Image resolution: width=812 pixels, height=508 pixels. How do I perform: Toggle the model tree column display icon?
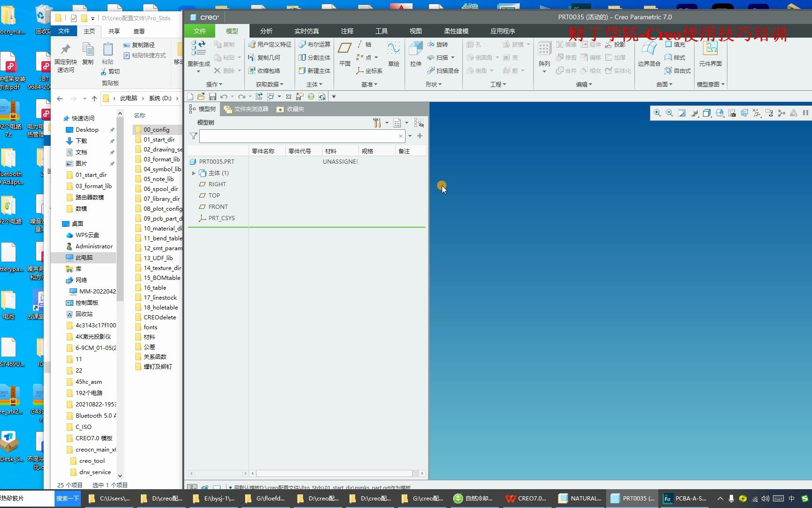419,123
